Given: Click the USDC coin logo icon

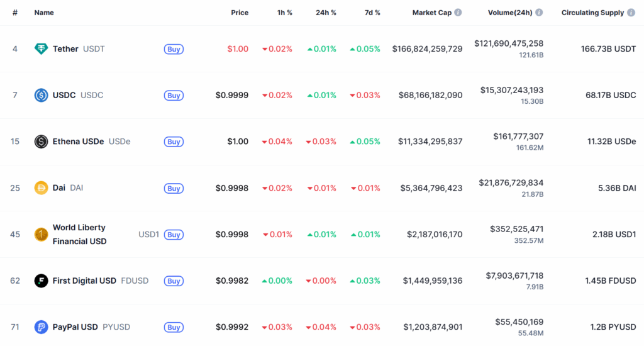Looking at the screenshot, I should coord(41,95).
